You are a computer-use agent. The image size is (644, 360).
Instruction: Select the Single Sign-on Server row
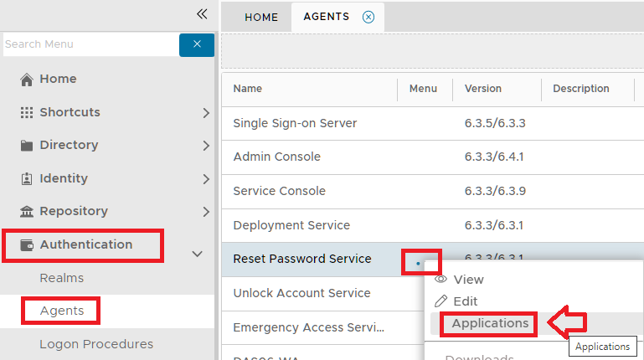[x=295, y=123]
